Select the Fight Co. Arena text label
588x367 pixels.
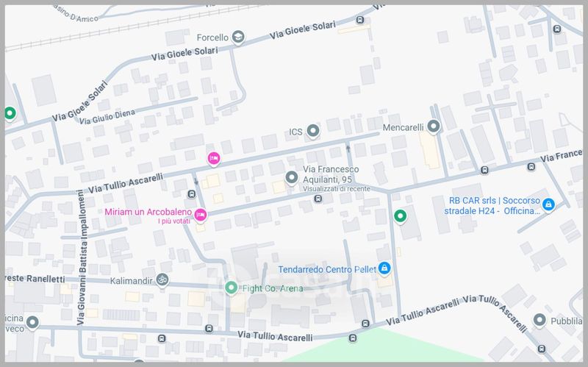pyautogui.click(x=273, y=288)
